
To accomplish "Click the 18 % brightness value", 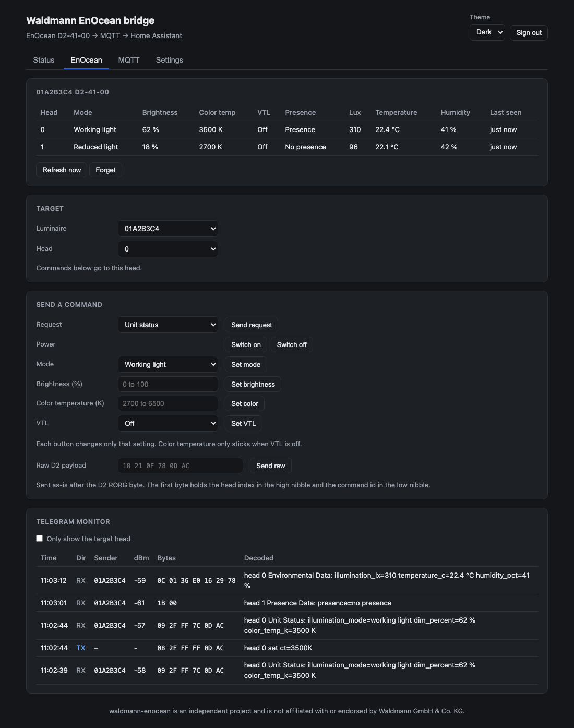I will pyautogui.click(x=150, y=147).
